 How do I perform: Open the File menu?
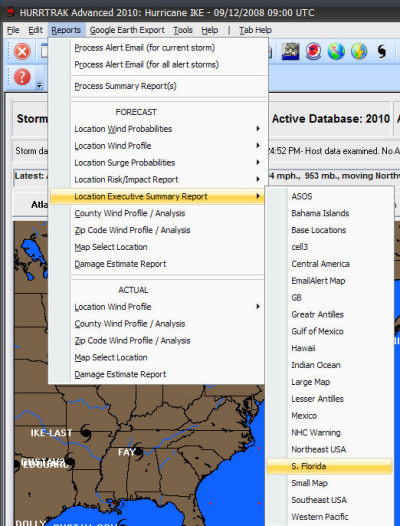tap(13, 30)
